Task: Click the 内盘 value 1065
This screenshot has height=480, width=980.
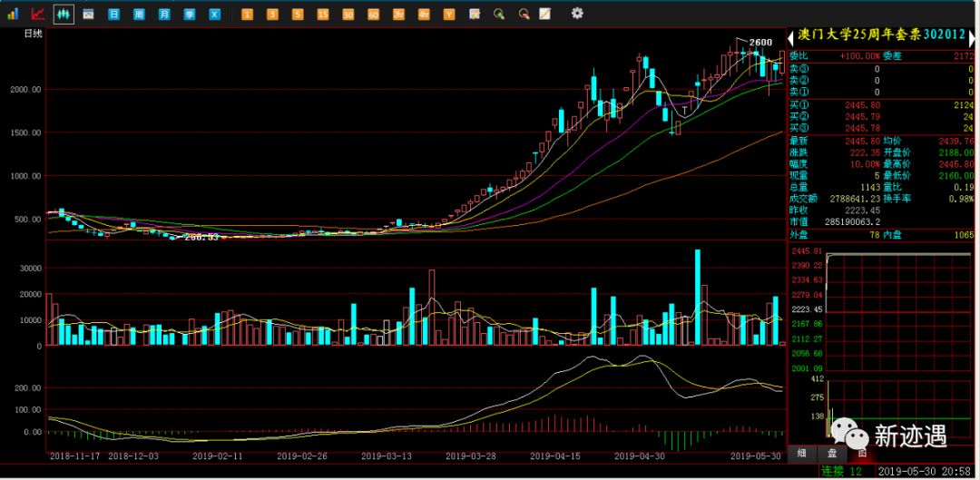Action: [x=963, y=235]
